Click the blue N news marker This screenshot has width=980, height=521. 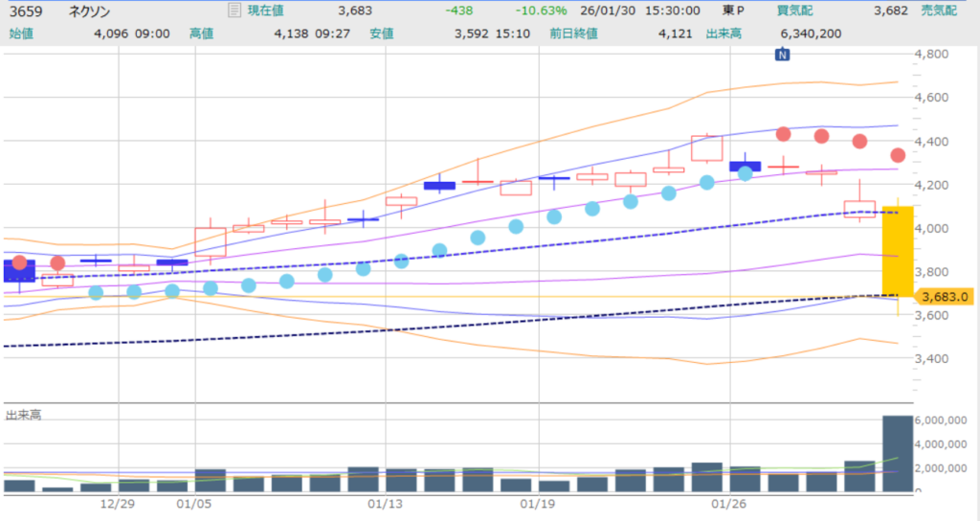[783, 55]
